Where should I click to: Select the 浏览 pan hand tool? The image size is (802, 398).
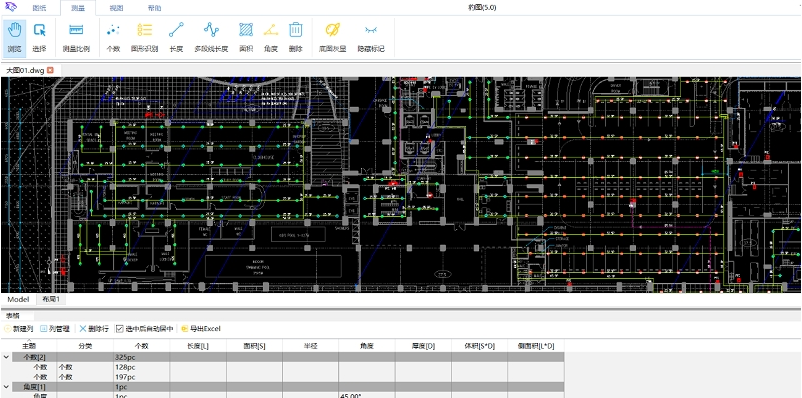coord(14,38)
